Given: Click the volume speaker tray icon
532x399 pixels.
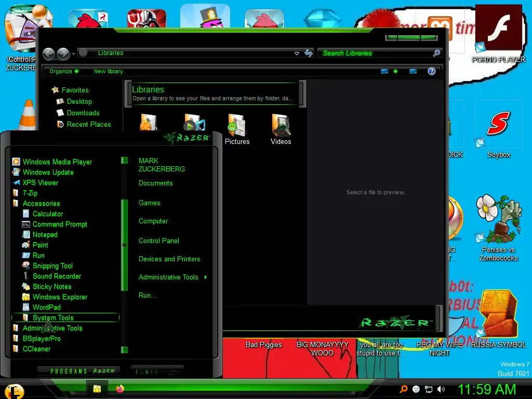Looking at the screenshot, I should 441,389.
